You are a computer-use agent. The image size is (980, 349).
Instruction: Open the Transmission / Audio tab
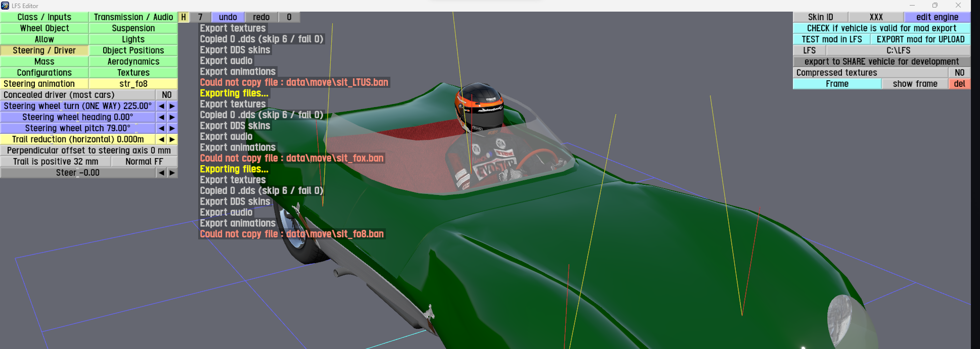[133, 17]
